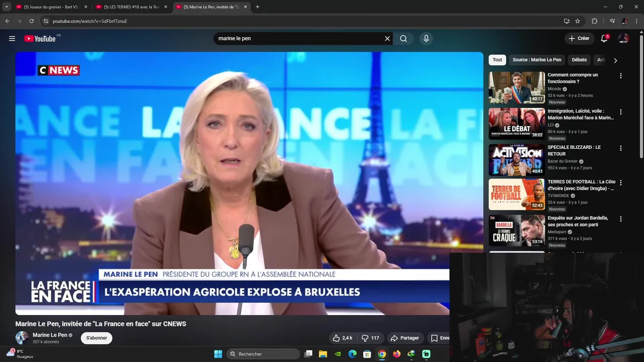Image resolution: width=644 pixels, height=362 pixels.
Task: Start voice search with the microphone
Action: click(x=426, y=39)
